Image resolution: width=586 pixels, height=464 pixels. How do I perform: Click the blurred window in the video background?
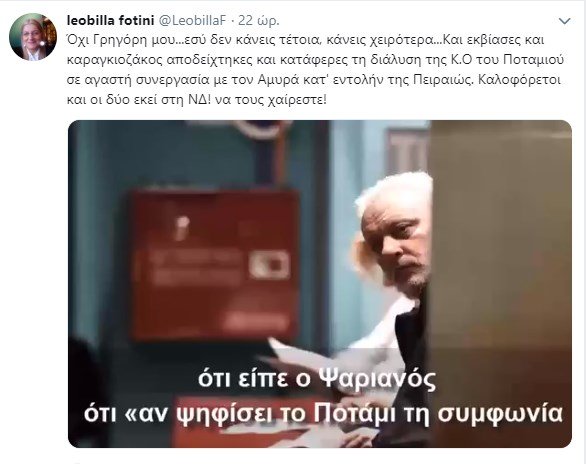click(x=407, y=150)
